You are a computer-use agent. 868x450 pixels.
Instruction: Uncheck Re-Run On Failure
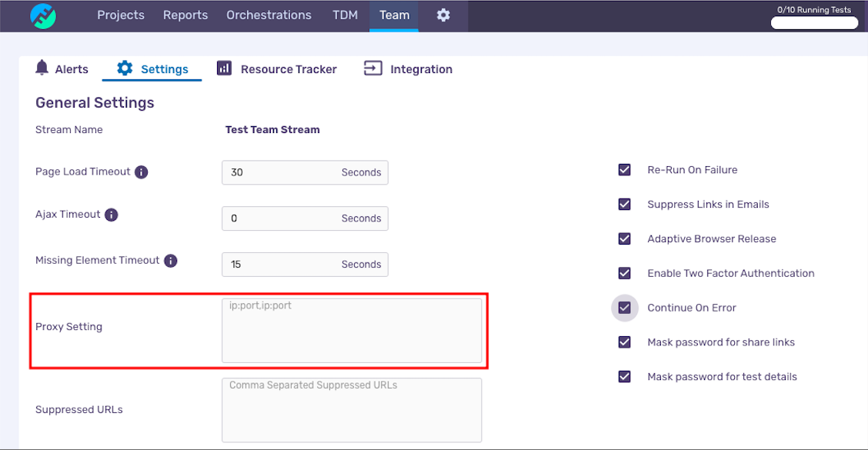[624, 170]
